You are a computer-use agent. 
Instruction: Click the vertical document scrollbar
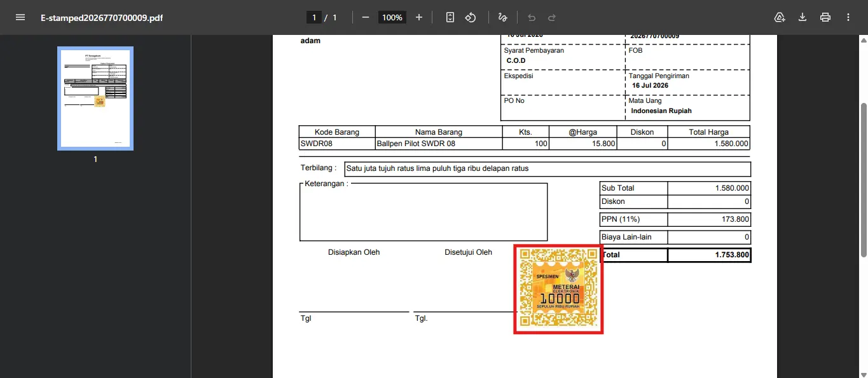(x=864, y=179)
